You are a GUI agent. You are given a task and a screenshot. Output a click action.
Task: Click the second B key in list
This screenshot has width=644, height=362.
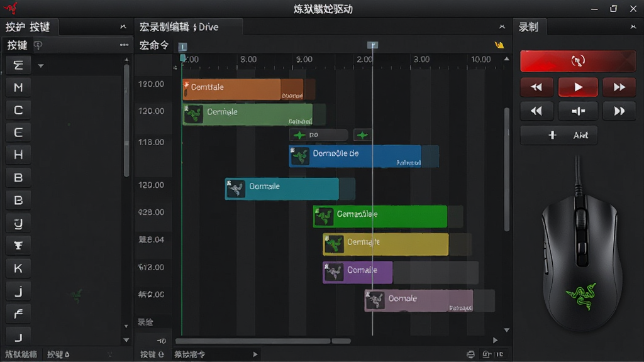click(x=18, y=200)
